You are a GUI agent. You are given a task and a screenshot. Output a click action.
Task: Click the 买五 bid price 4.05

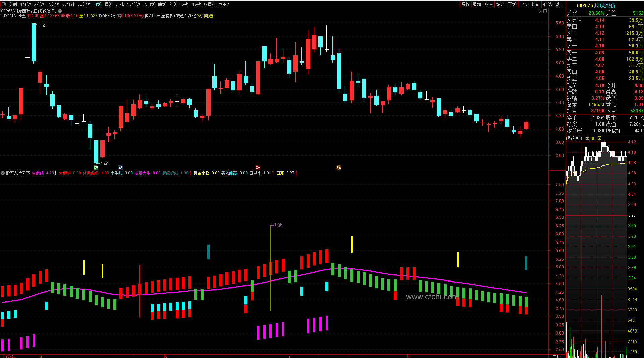(x=600, y=78)
